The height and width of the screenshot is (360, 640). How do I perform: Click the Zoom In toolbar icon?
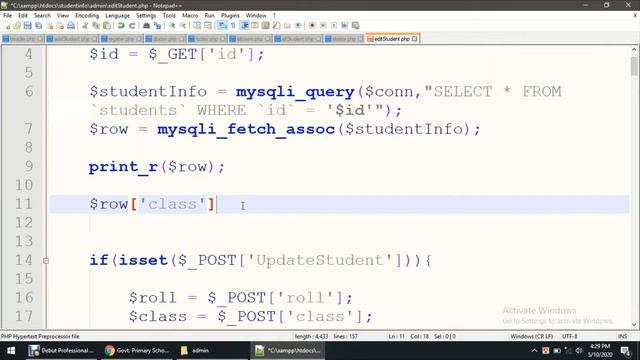click(172, 26)
